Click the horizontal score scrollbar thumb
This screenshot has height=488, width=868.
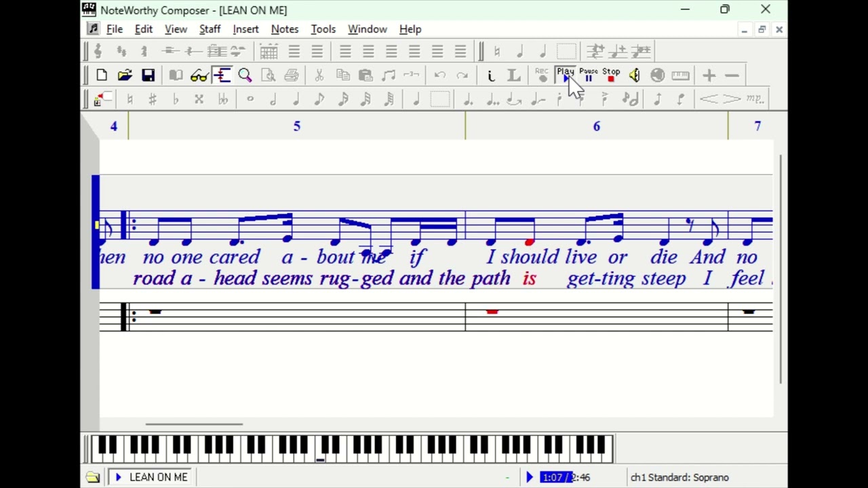(x=194, y=424)
